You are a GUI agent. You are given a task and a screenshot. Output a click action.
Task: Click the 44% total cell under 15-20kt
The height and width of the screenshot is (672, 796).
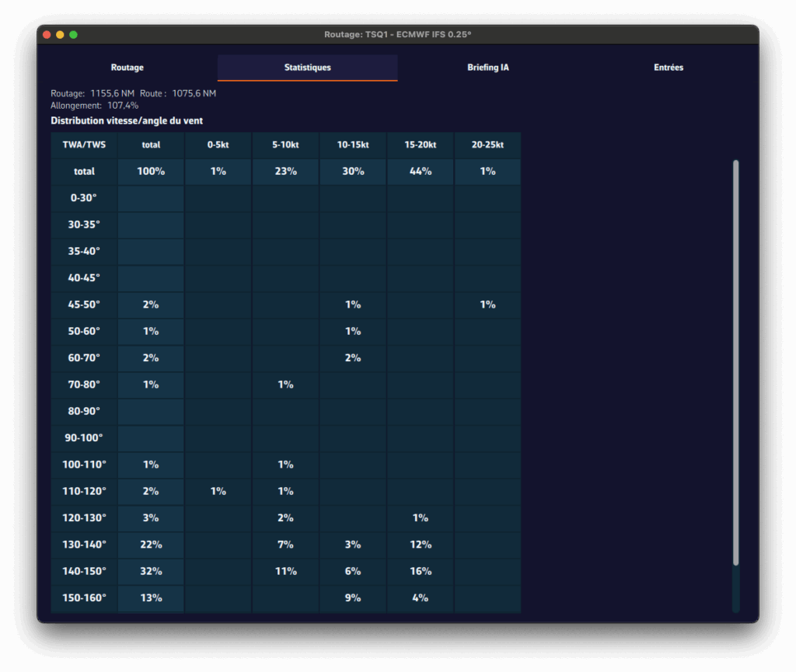tap(420, 171)
